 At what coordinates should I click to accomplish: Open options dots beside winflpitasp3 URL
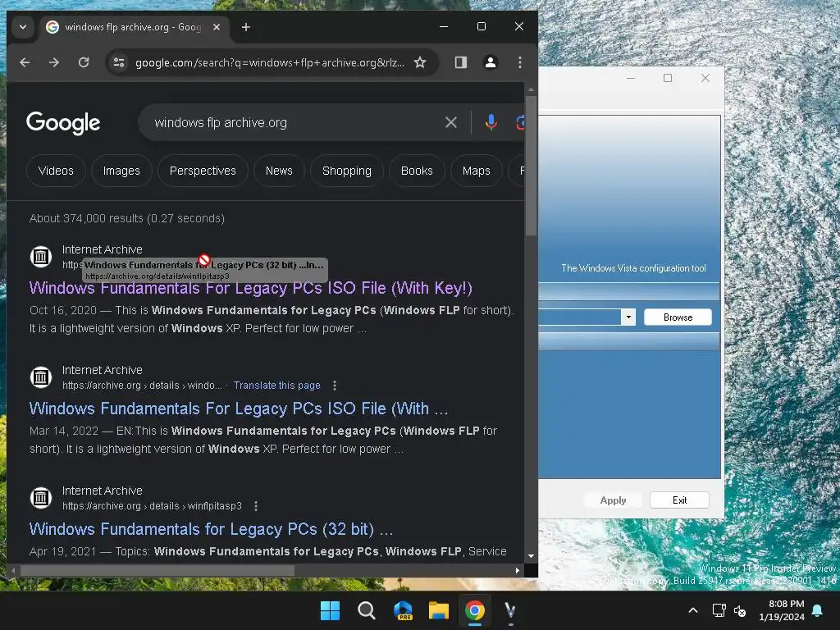pos(256,506)
